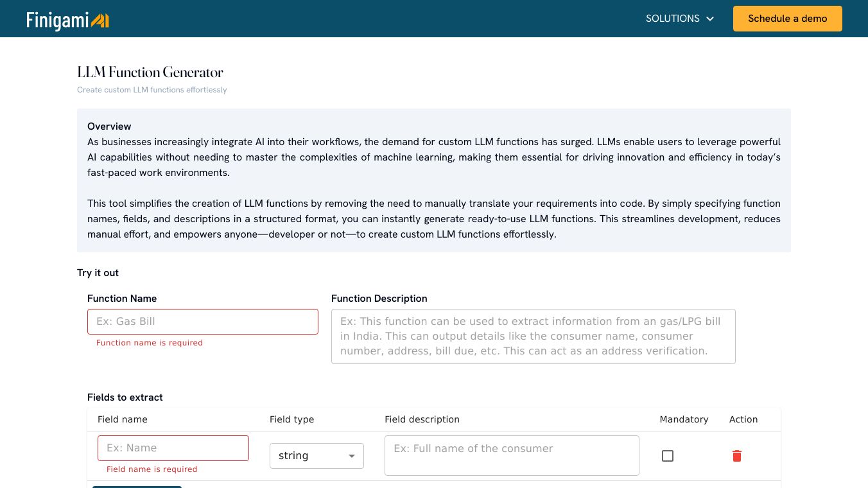The width and height of the screenshot is (868, 488).
Task: Click the 'Field name is required' error message
Action: click(x=152, y=469)
